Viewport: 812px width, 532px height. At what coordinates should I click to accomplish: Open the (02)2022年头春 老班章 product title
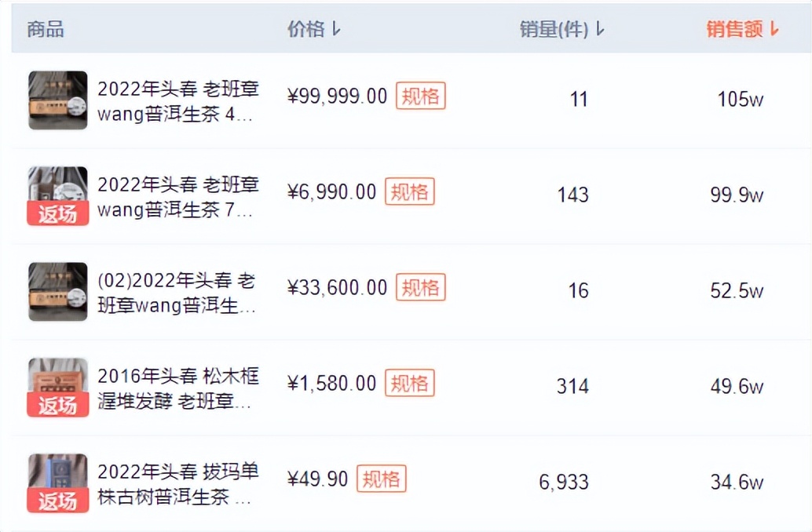click(x=177, y=293)
